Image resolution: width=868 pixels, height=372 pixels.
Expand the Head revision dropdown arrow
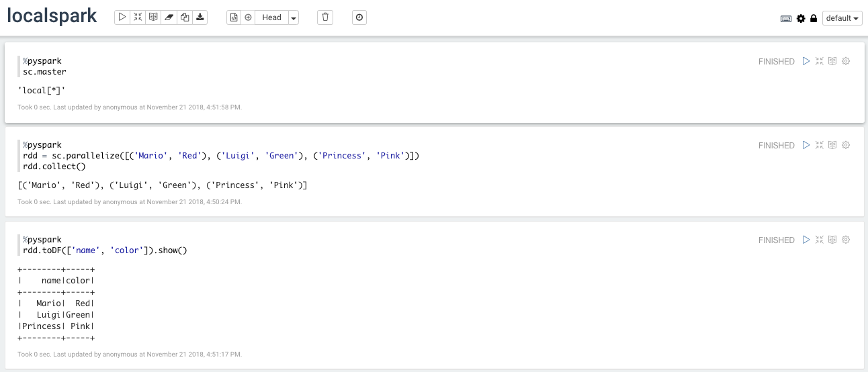coord(294,17)
